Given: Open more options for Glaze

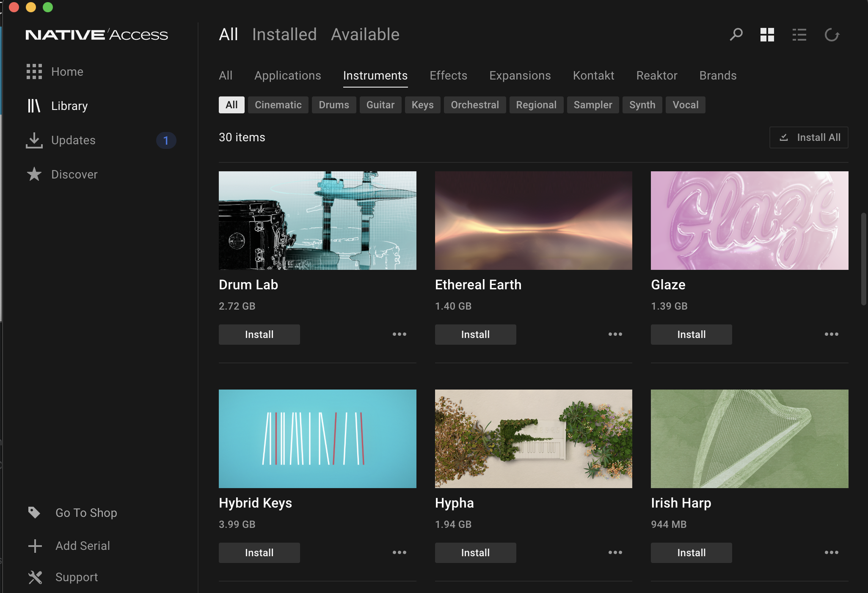Looking at the screenshot, I should click(x=831, y=335).
